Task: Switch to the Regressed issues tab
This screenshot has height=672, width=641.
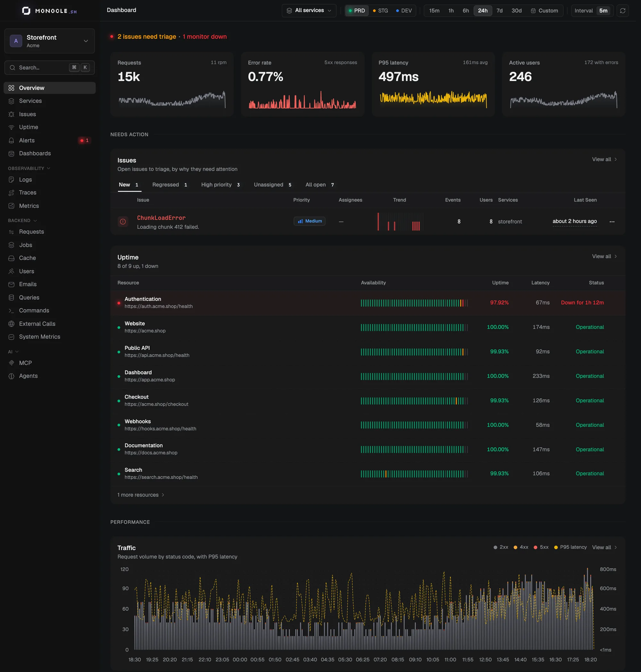Action: [x=170, y=185]
